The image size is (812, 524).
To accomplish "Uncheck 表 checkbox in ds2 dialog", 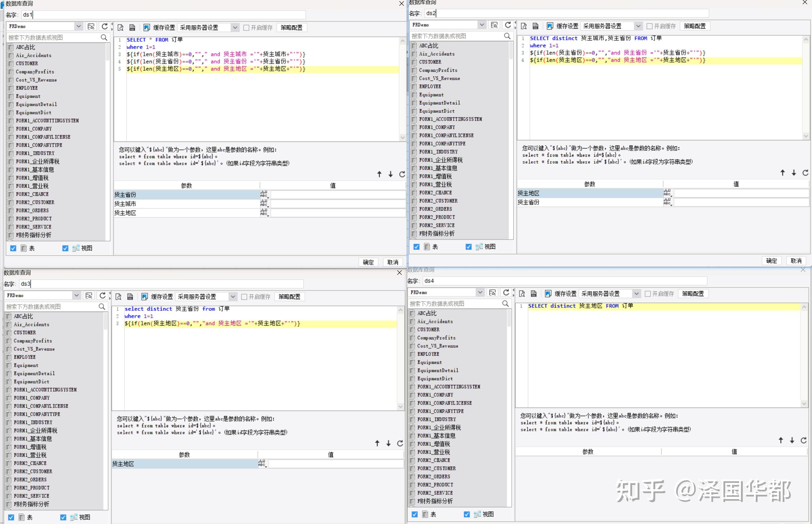I will pos(416,247).
